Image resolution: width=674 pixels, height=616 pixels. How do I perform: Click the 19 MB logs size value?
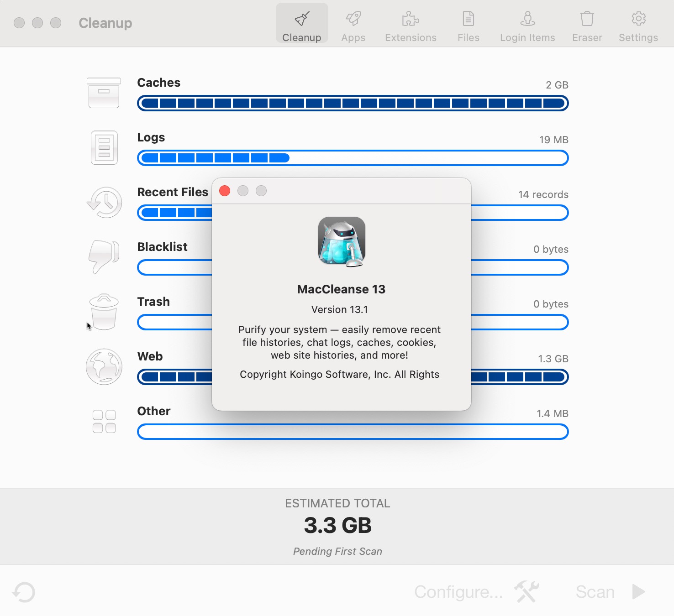click(x=554, y=140)
